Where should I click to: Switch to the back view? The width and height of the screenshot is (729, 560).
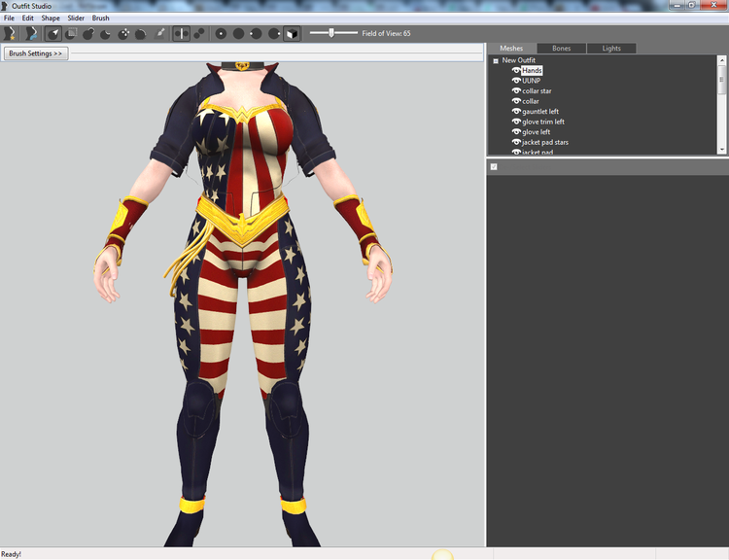238,33
